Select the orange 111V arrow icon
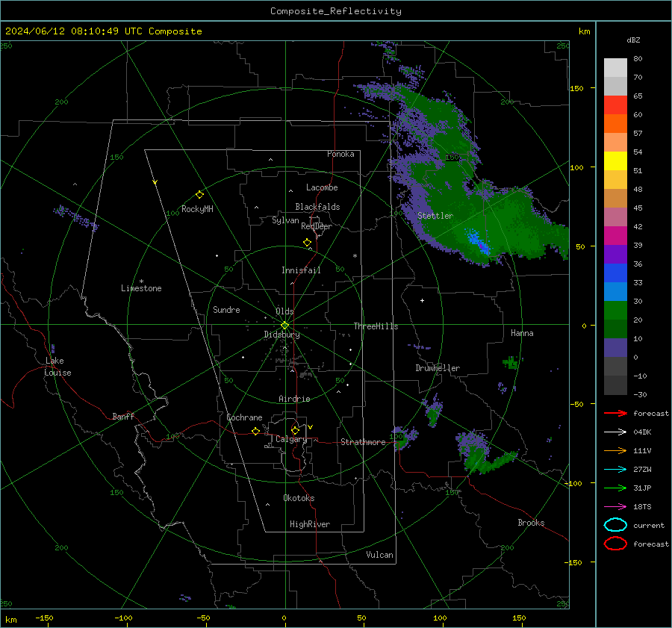Viewport: 672px width, 628px height. click(x=615, y=450)
